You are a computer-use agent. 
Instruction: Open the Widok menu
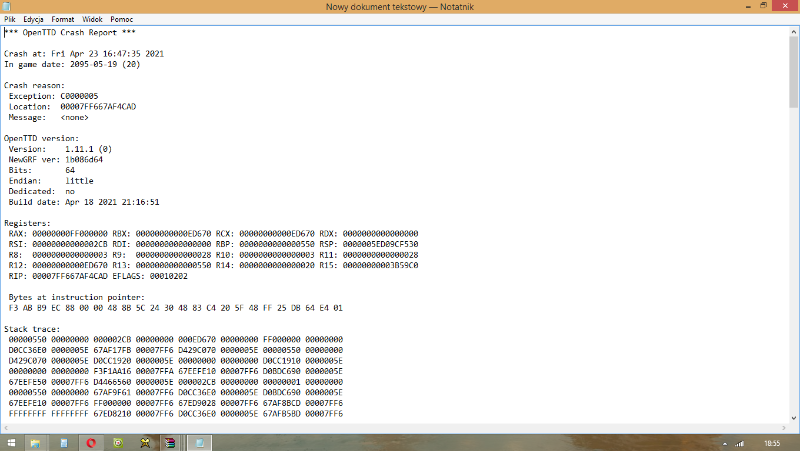[92, 19]
